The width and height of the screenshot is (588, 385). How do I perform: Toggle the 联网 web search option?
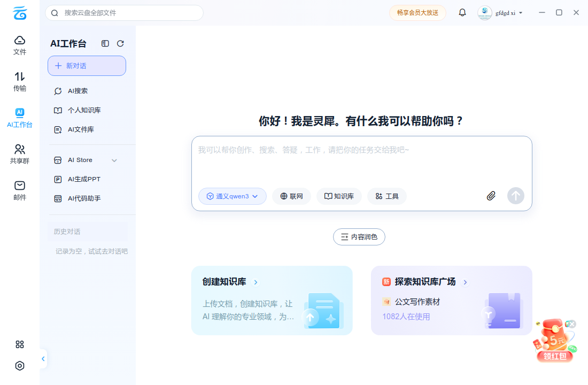[292, 196]
